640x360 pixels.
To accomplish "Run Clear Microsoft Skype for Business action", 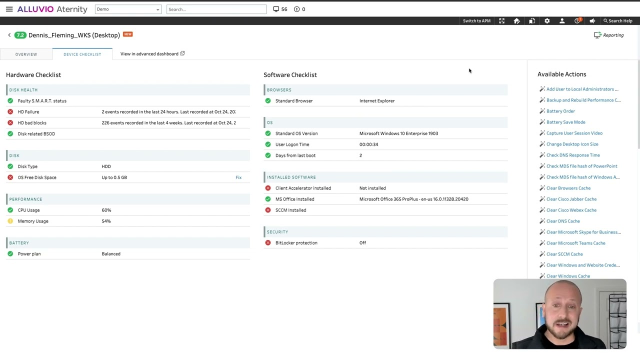I will 584,232.
